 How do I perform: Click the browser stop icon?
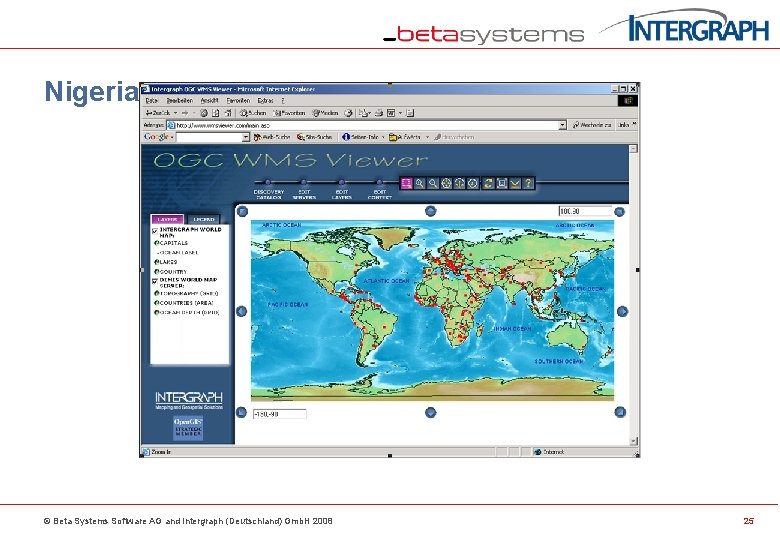coord(203,113)
